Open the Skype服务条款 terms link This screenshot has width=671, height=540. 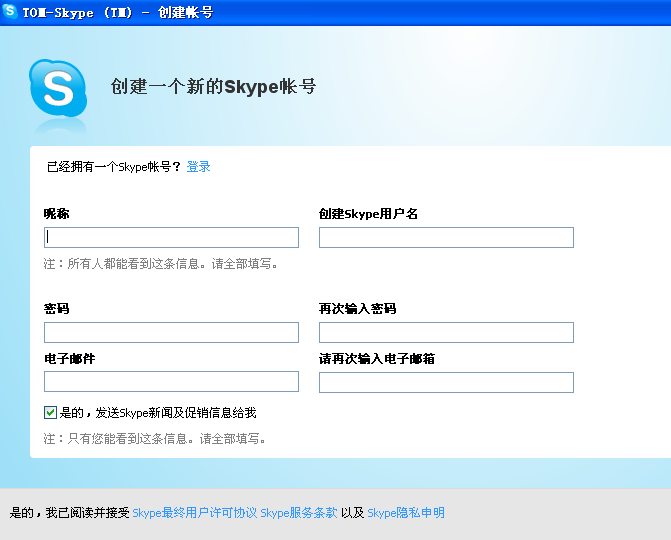coord(298,513)
